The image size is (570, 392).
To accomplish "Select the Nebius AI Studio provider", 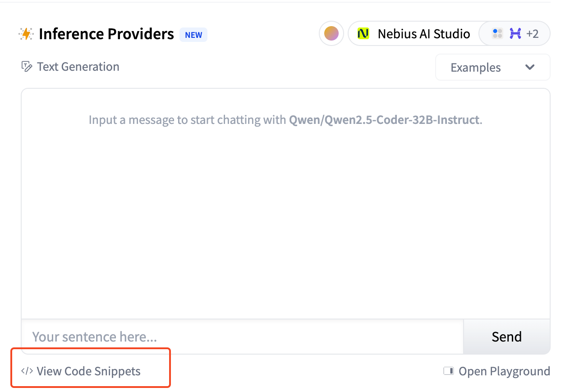I will tap(414, 34).
